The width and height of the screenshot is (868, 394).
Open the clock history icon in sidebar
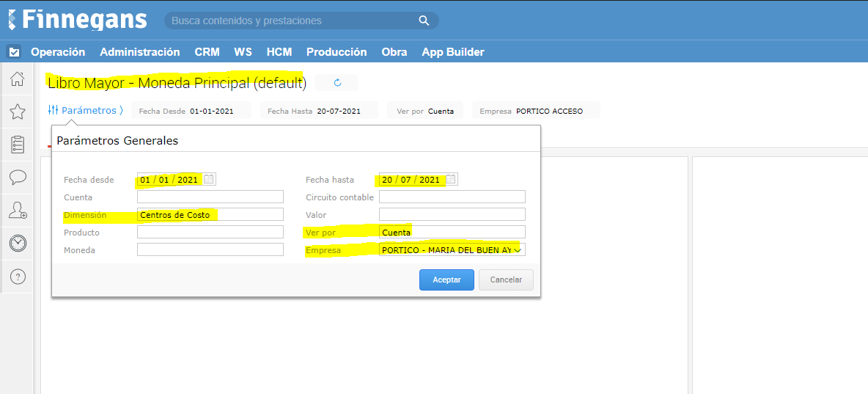(x=18, y=244)
